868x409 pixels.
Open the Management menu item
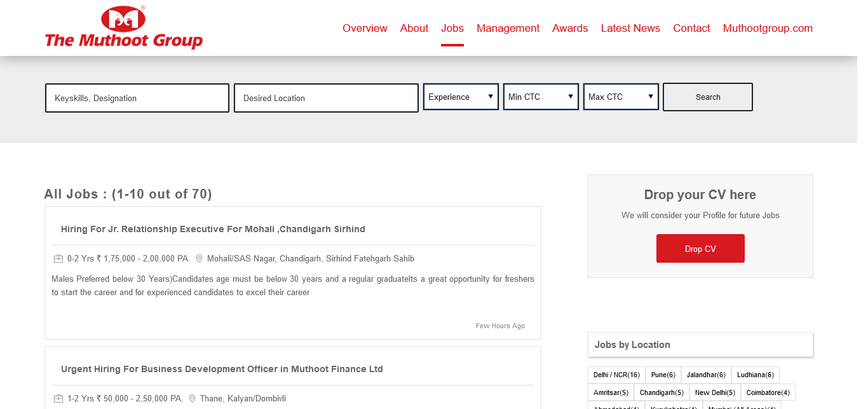click(x=508, y=28)
